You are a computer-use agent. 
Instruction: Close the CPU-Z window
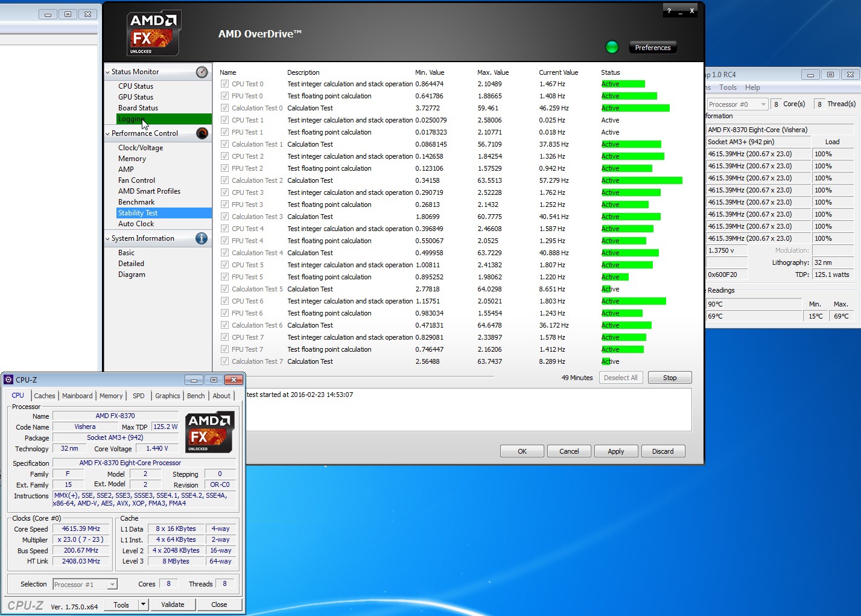(x=234, y=379)
